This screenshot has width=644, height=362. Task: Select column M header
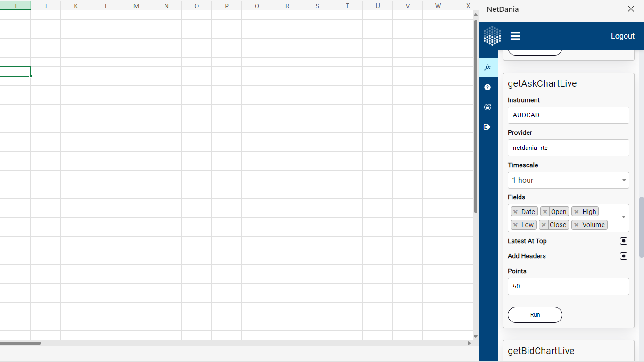(136, 6)
